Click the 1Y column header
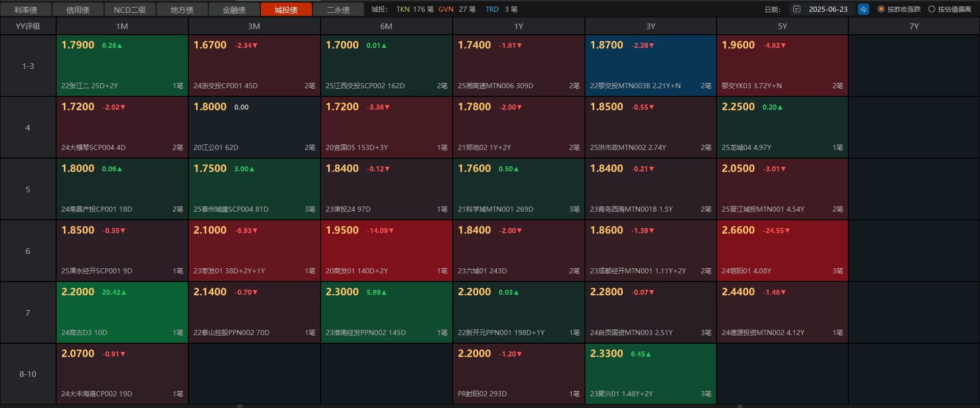Viewport: 980px width, 408px height. pyautogui.click(x=519, y=26)
